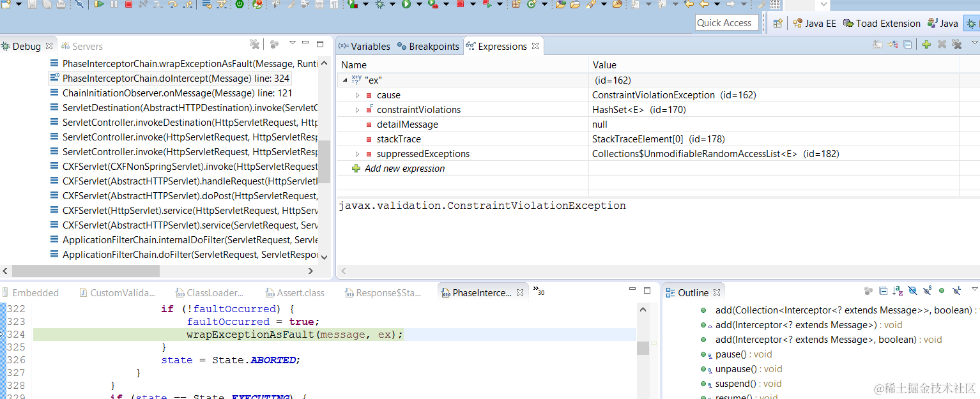Click the green power button icon

tap(240, 4)
